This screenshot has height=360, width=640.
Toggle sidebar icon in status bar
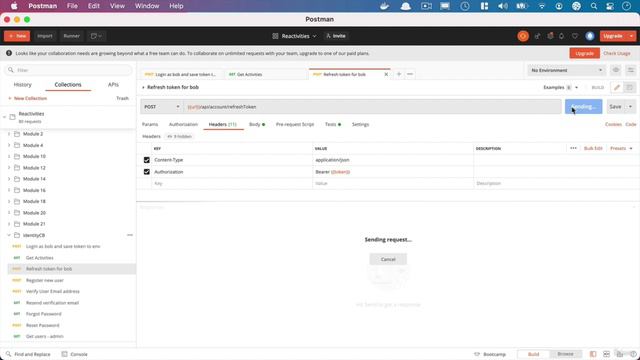tap(593, 354)
